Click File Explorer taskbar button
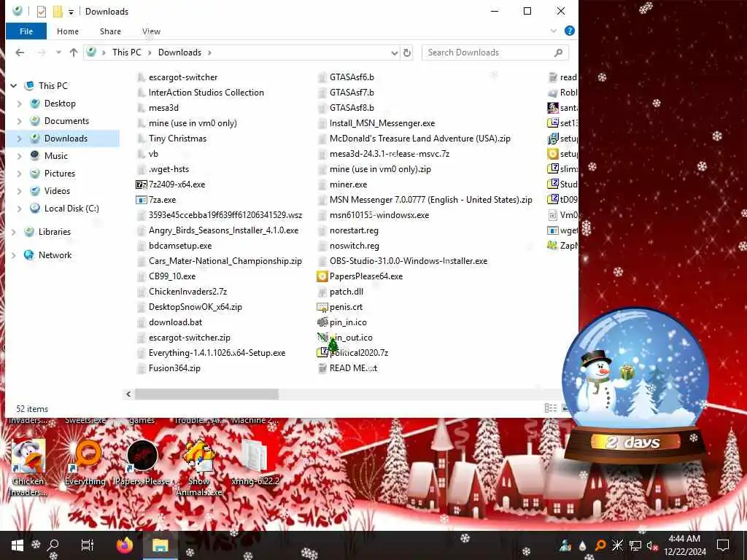 pos(160,545)
